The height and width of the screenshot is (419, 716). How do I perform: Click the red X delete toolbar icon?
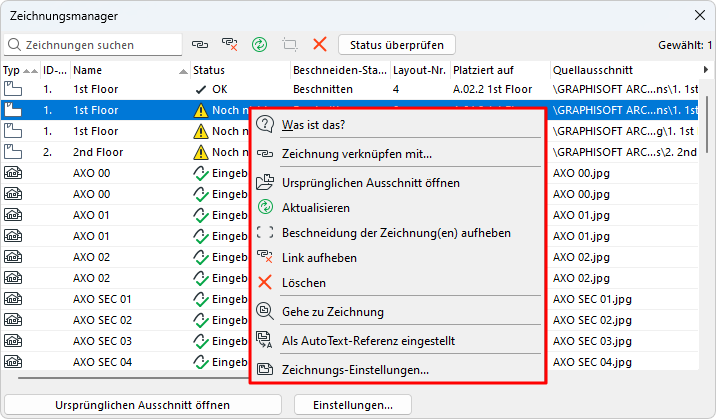coord(320,45)
